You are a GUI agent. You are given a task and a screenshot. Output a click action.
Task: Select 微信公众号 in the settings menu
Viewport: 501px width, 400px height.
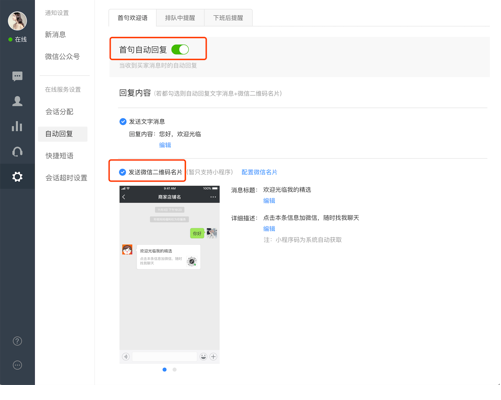tap(62, 56)
